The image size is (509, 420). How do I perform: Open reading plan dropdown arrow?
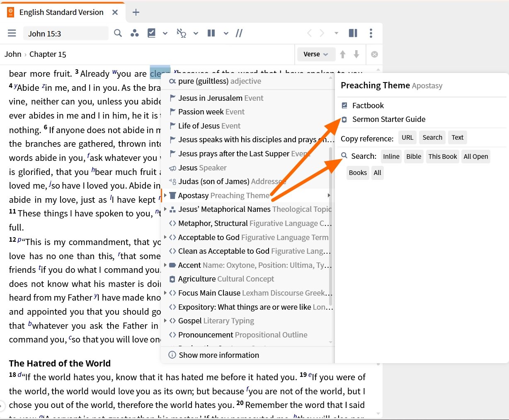coord(165,33)
